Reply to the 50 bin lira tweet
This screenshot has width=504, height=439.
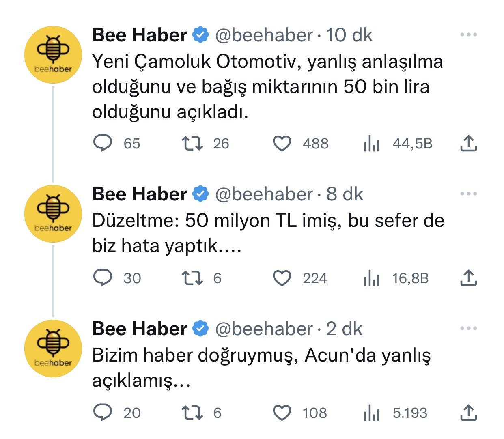pyautogui.click(x=103, y=143)
